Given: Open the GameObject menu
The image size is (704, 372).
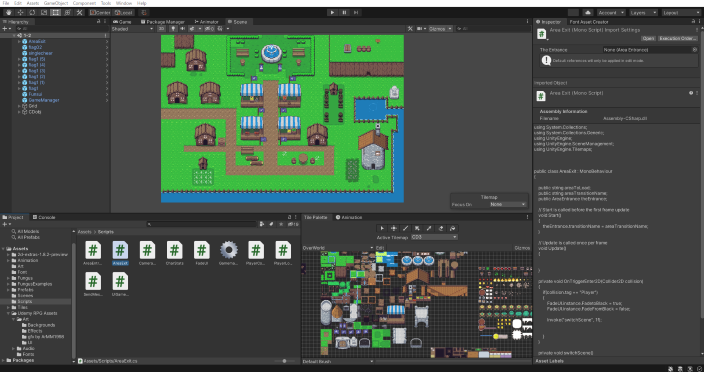Looking at the screenshot, I should (x=56, y=3).
